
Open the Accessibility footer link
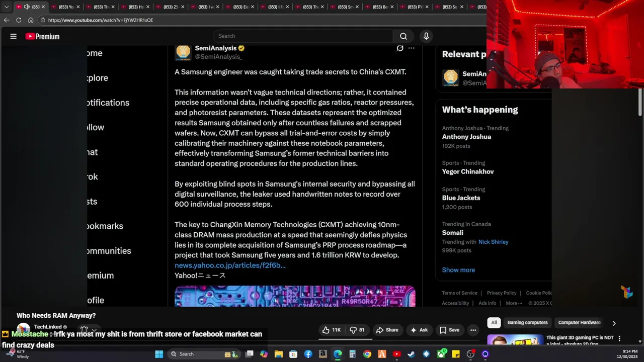(x=455, y=303)
